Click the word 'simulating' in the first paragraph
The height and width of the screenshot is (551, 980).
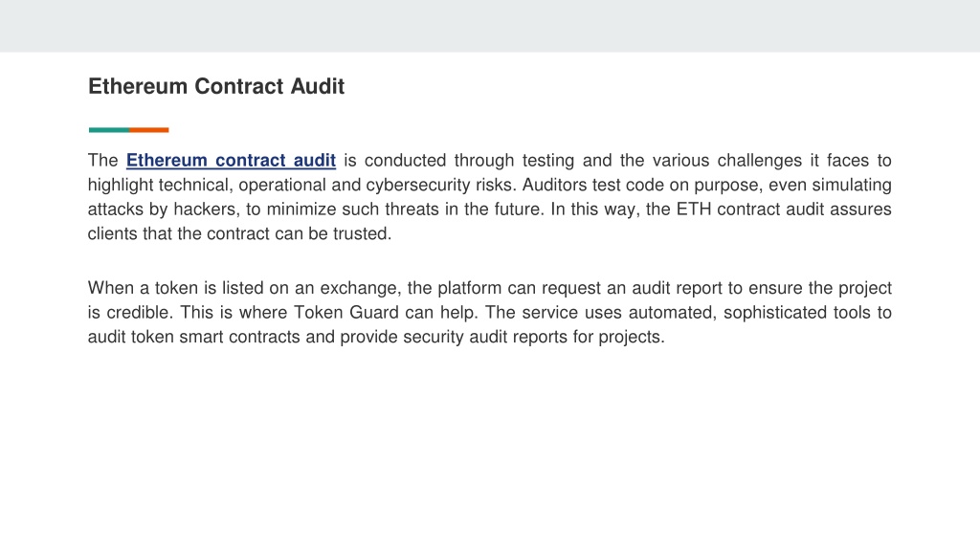tap(852, 185)
